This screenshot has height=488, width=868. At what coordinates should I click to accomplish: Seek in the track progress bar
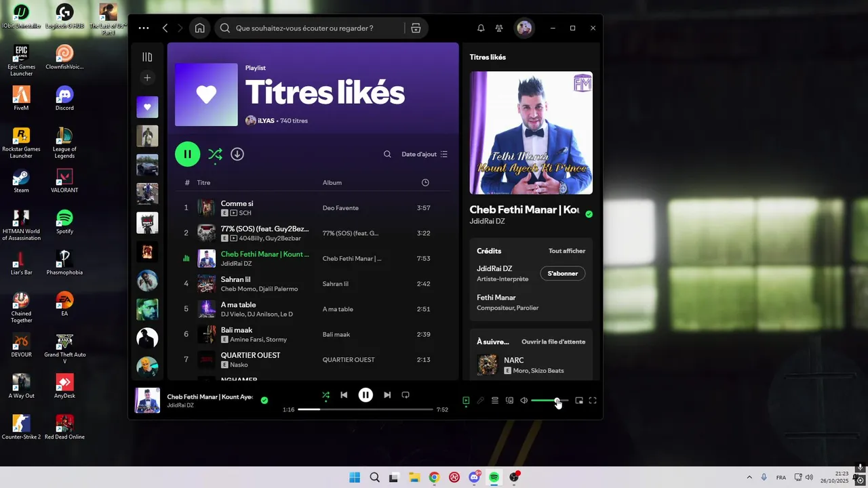[366, 409]
